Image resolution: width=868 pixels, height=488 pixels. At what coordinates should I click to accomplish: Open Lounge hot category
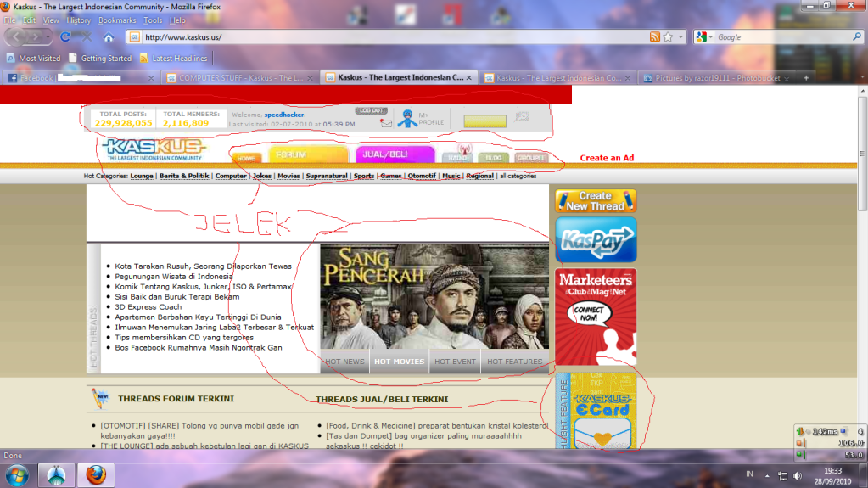click(x=142, y=176)
